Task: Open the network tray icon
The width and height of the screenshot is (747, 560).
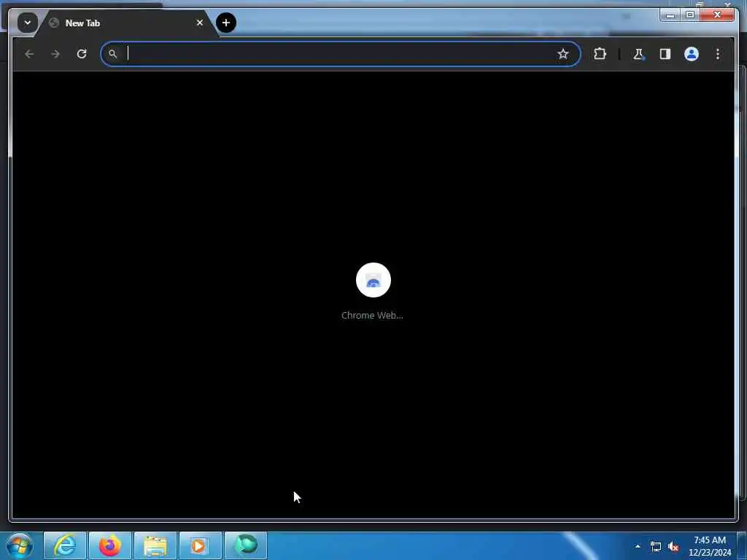Action: coord(656,547)
